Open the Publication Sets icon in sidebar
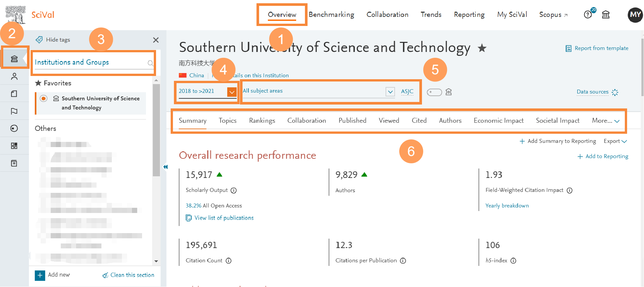The height and width of the screenshot is (287, 644). point(14,94)
